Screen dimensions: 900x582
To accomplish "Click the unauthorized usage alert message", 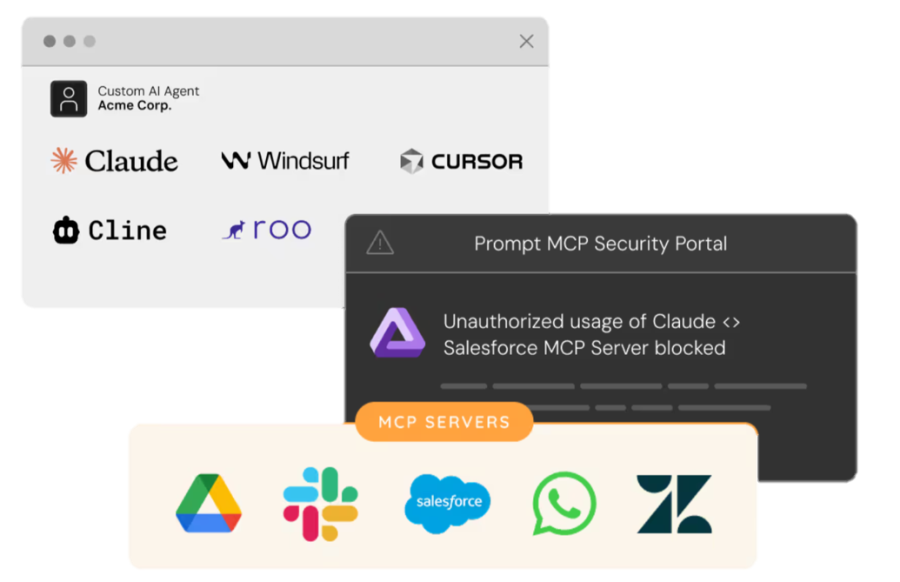I will click(x=591, y=335).
